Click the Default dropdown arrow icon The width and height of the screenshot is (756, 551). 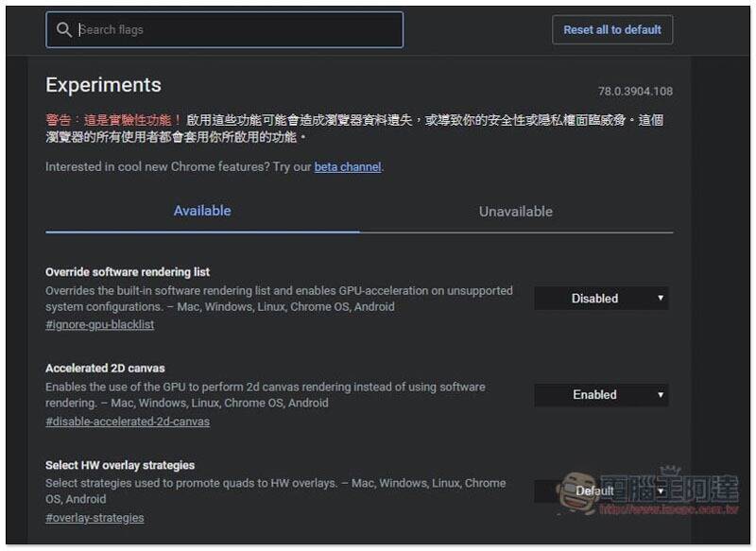tap(661, 491)
